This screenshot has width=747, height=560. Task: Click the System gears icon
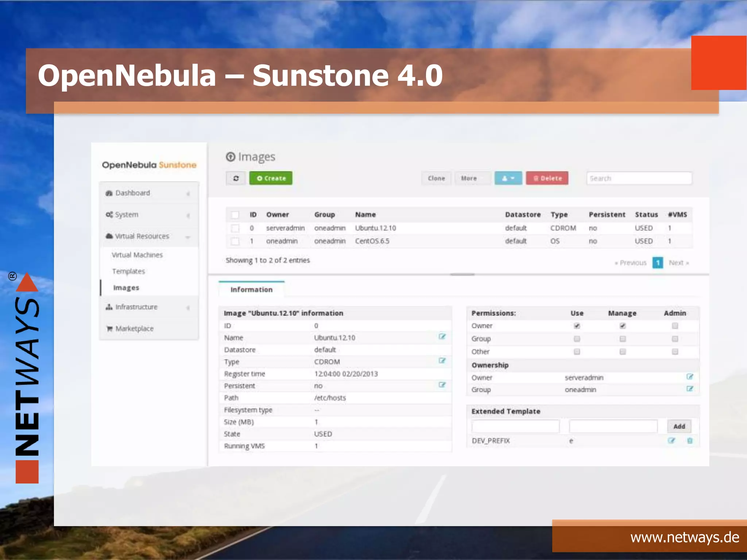[109, 215]
